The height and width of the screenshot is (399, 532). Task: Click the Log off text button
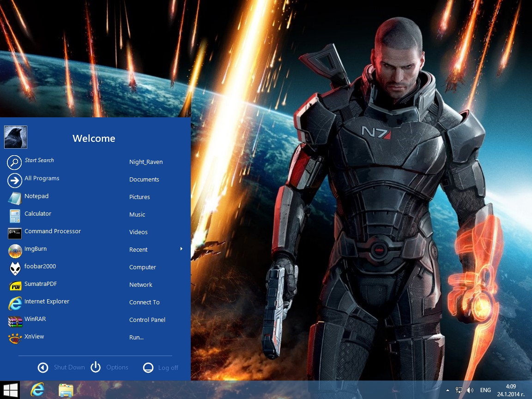pyautogui.click(x=168, y=368)
